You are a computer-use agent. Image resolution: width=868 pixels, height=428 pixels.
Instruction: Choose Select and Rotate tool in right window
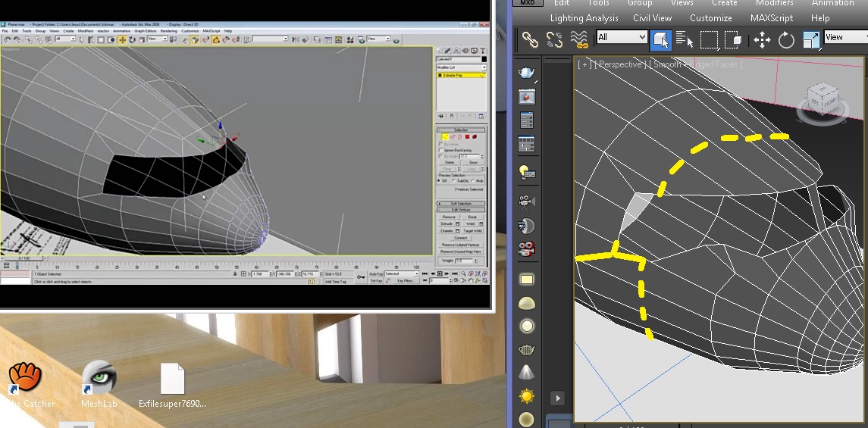(786, 40)
